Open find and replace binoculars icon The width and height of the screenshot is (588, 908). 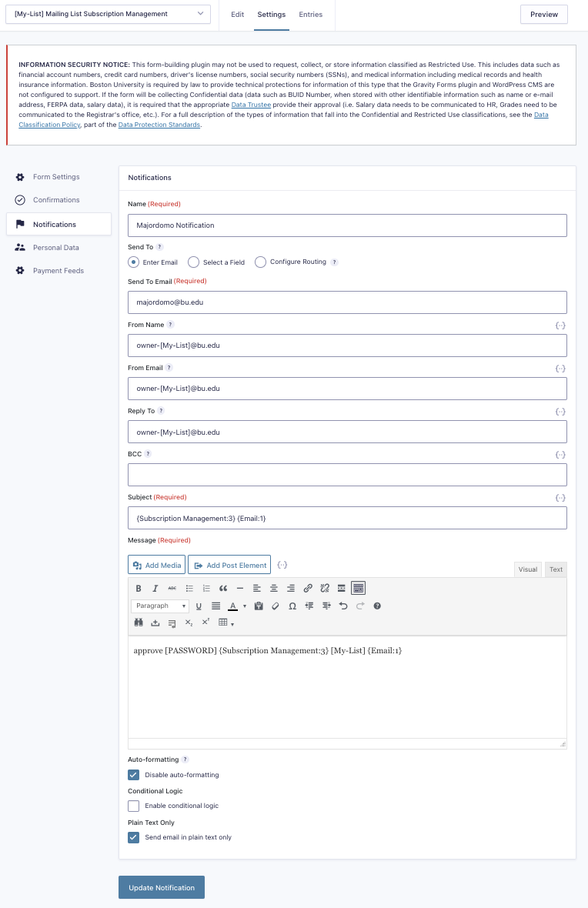point(139,623)
